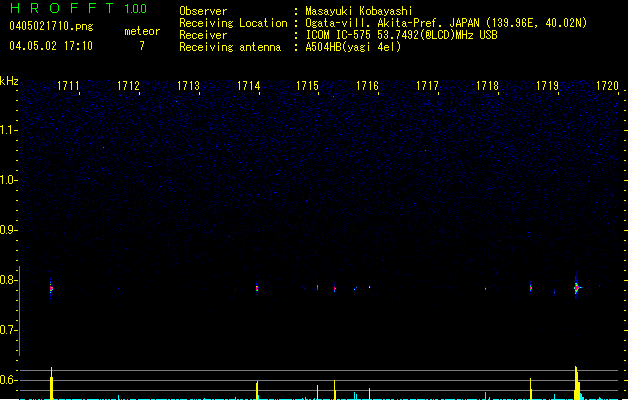
Task: Click the 0.9 kHz frequency label
Action: point(8,230)
